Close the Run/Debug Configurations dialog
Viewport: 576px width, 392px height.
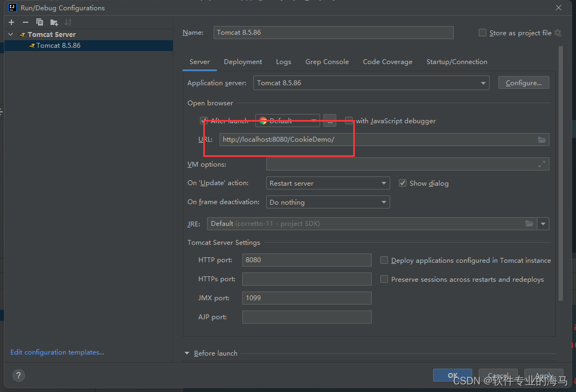coord(559,8)
